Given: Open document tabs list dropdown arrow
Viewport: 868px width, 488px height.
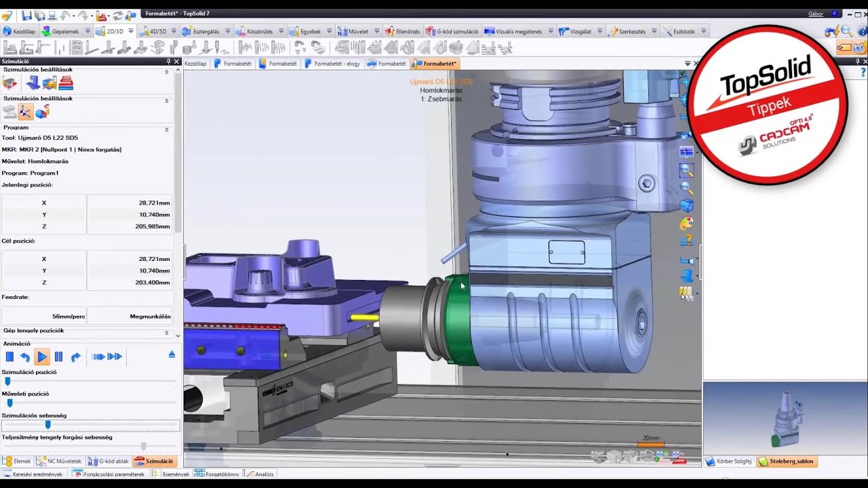Looking at the screenshot, I should pos(688,63).
